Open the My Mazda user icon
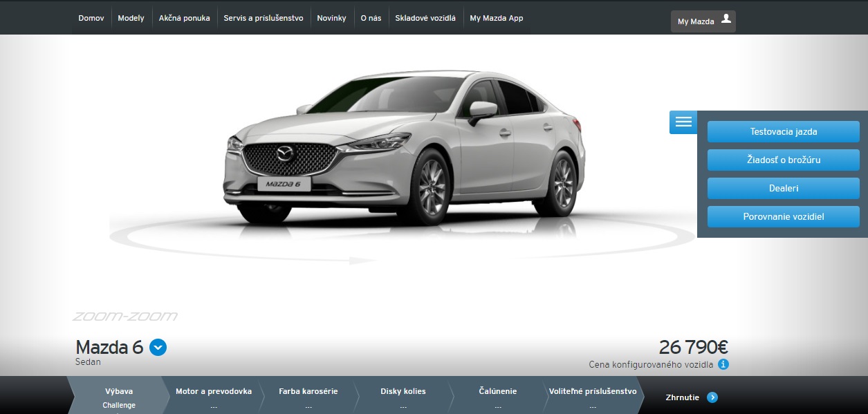The image size is (868, 414). [726, 19]
